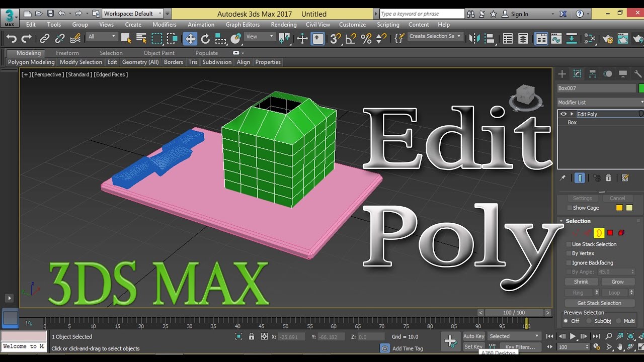Click Configure Modifier Sets icon
644x362 pixels.
(625, 178)
